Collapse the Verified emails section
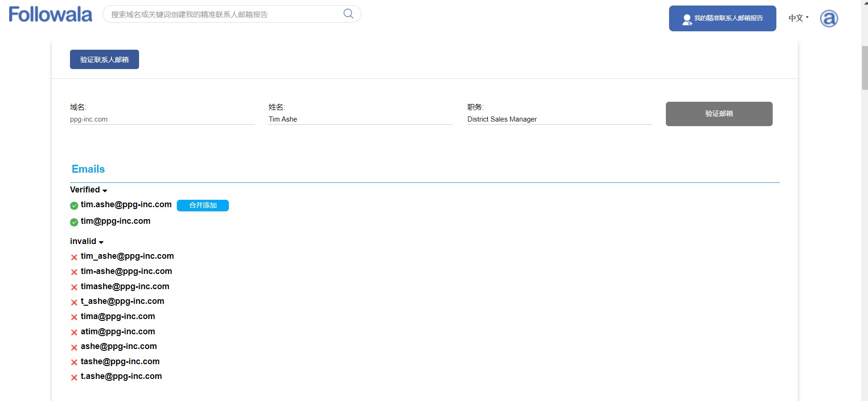Screen dimensions: 868x401 (x=89, y=190)
